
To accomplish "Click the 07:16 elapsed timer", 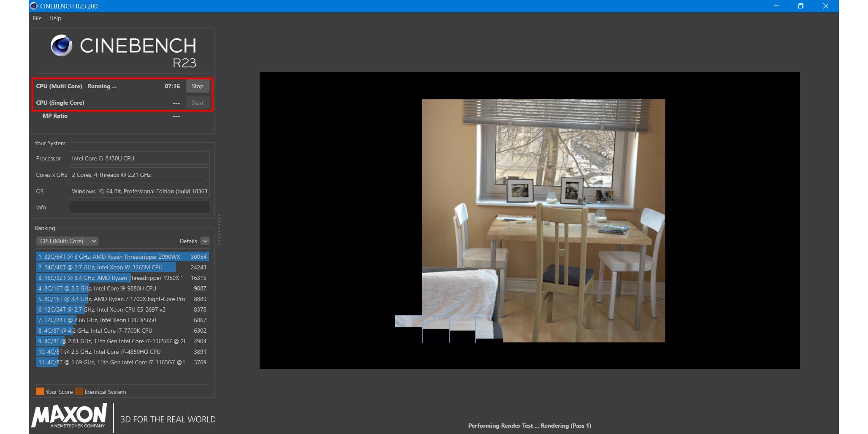I will coord(172,86).
